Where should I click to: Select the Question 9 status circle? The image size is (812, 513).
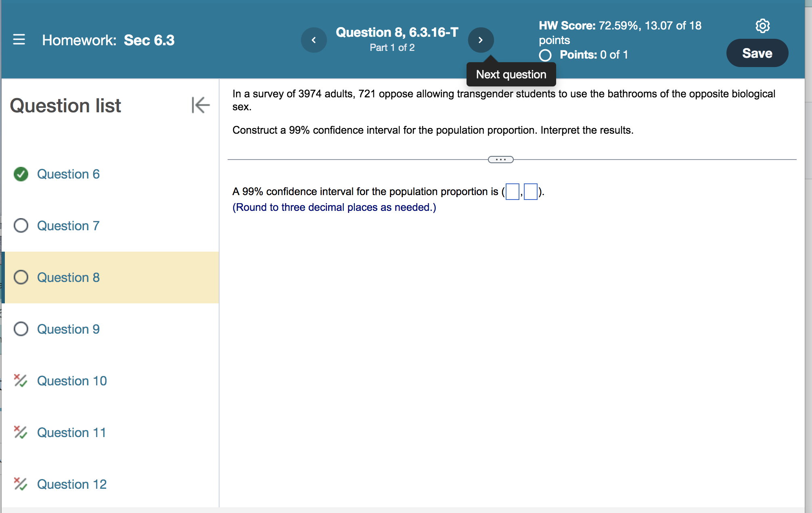(21, 329)
